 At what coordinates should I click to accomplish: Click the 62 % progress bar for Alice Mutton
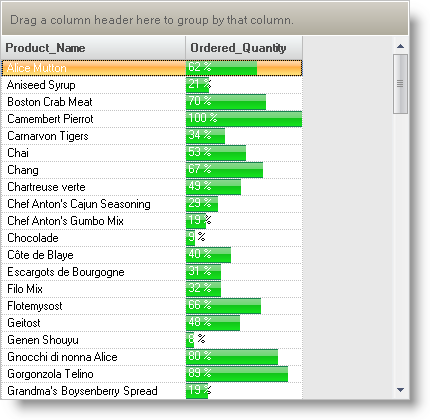click(221, 68)
